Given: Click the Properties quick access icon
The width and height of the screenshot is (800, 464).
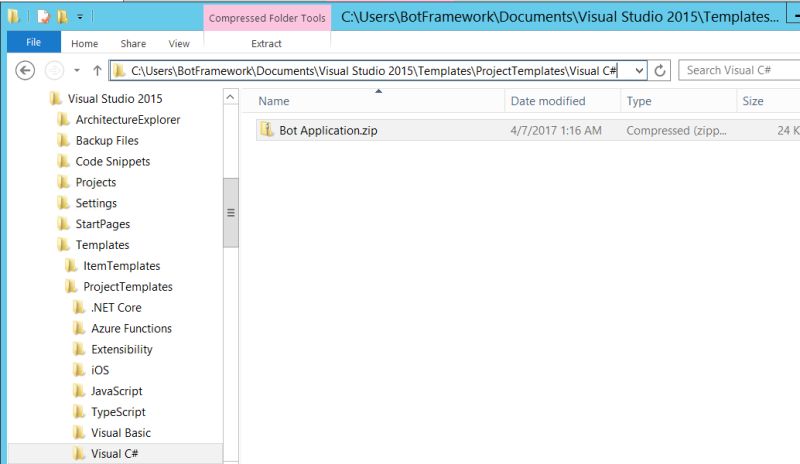Looking at the screenshot, I should 44,17.
